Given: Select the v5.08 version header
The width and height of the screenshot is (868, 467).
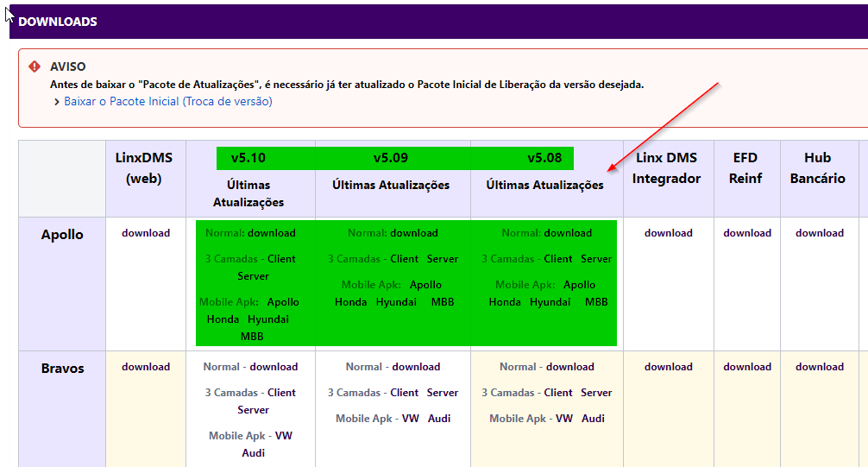Looking at the screenshot, I should (x=544, y=158).
